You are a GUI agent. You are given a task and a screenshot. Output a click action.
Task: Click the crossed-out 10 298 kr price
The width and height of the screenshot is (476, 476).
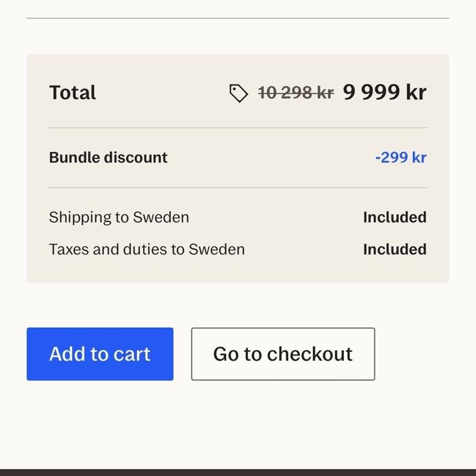[x=296, y=93]
